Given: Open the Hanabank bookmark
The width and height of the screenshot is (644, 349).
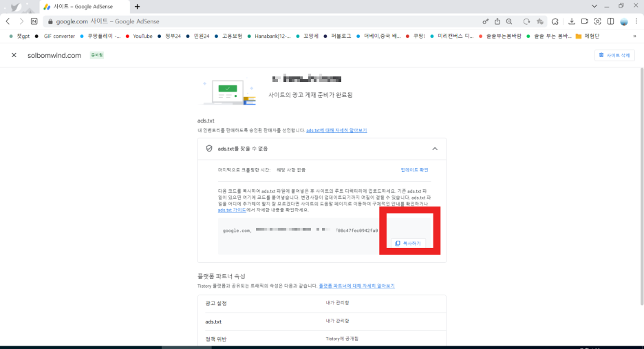Looking at the screenshot, I should (269, 36).
